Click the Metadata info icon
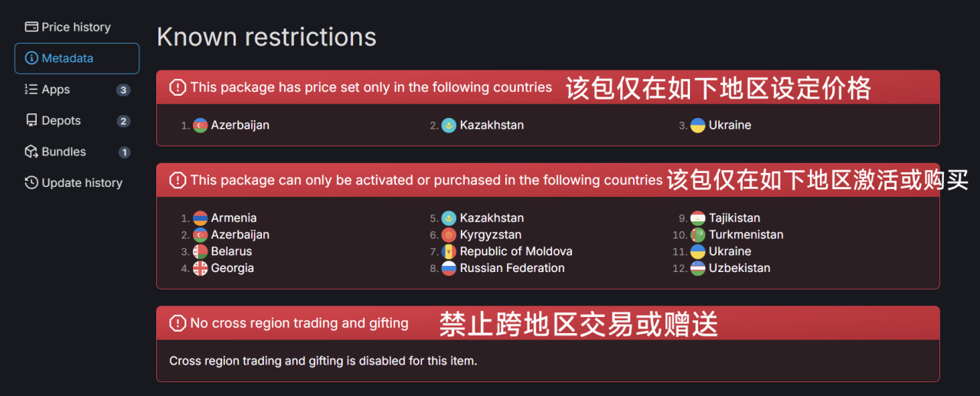 coord(31,58)
